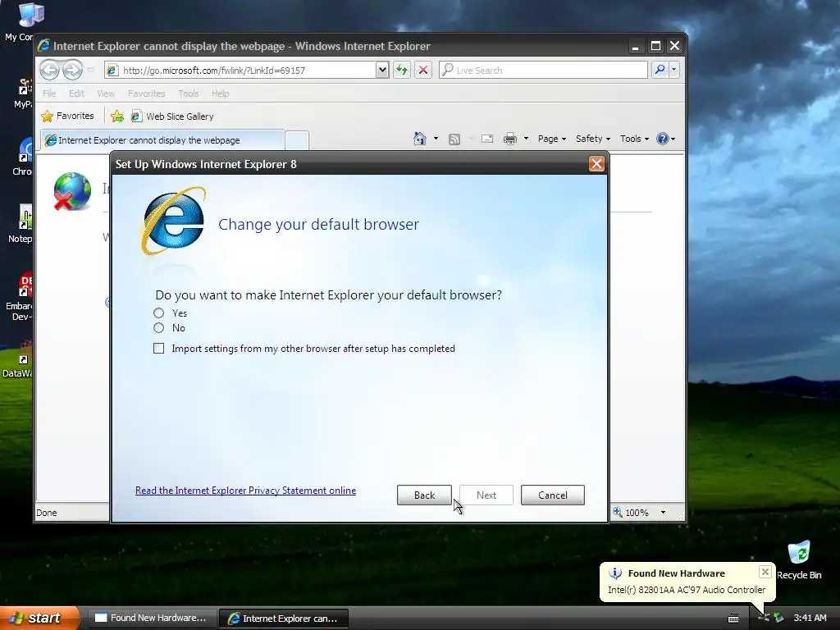Open the View menu
This screenshot has width=840, height=630.
106,94
